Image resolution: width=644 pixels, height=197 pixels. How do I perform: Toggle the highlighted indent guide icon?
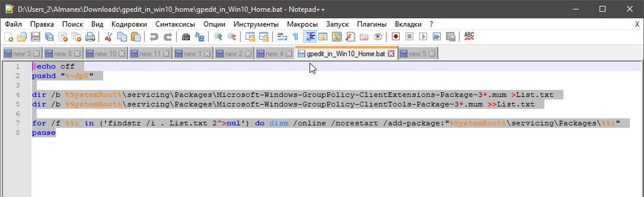point(309,37)
